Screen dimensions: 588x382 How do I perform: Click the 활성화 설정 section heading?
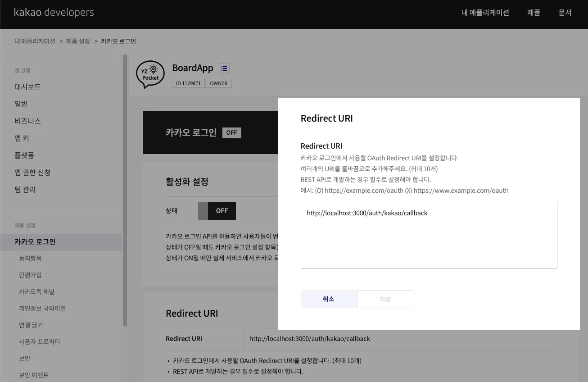pyautogui.click(x=187, y=182)
